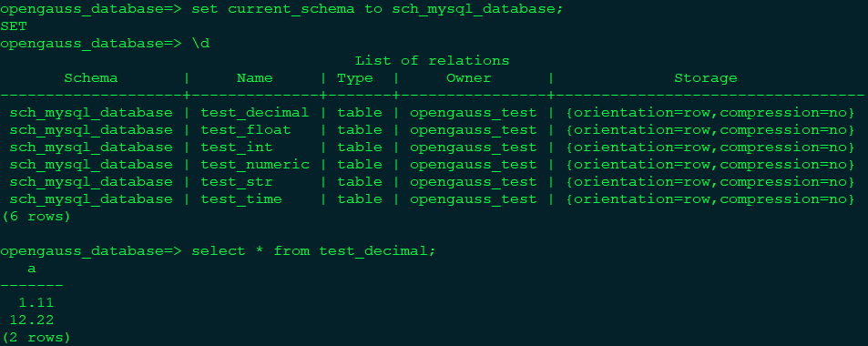Click the set current_schema command line
This screenshot has width=868, height=346.
[x=281, y=9]
